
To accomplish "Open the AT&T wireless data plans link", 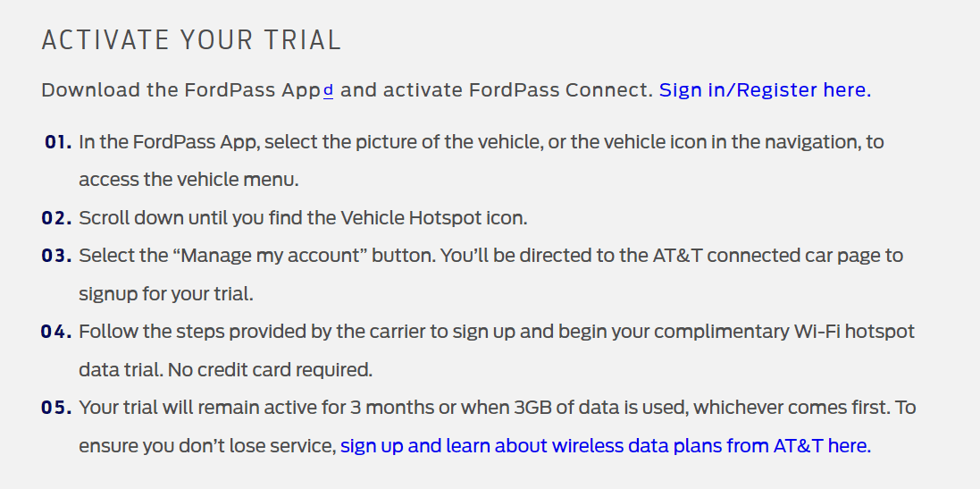I will point(605,445).
